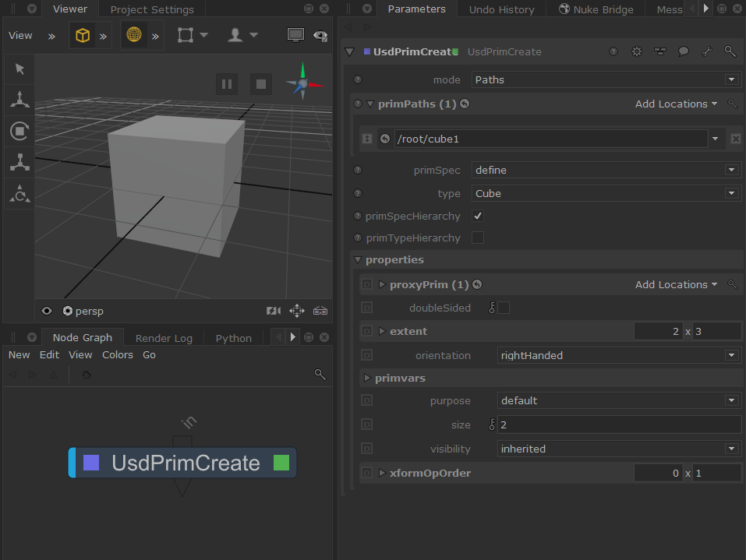Click the gear icon in UsdPrimCreate header
The height and width of the screenshot is (560, 746).
pos(637,51)
